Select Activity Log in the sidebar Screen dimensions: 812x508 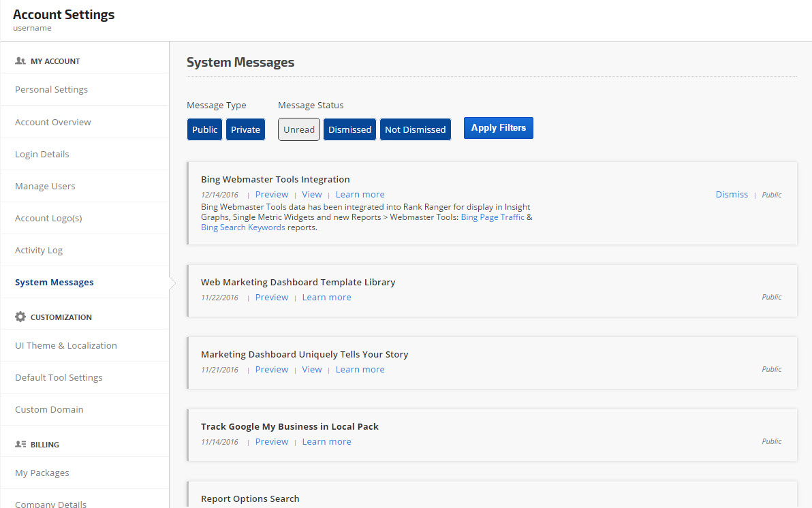point(39,251)
